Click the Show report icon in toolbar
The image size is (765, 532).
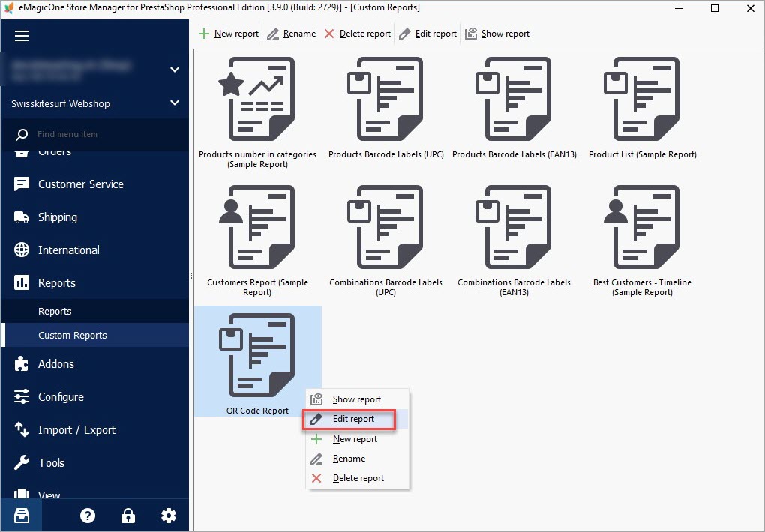471,34
